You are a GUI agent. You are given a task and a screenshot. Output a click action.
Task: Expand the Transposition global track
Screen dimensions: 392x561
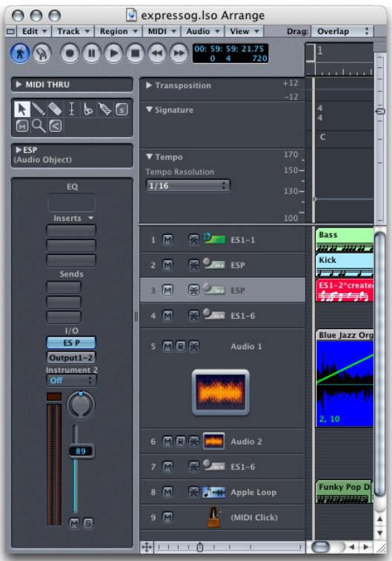pyautogui.click(x=149, y=85)
